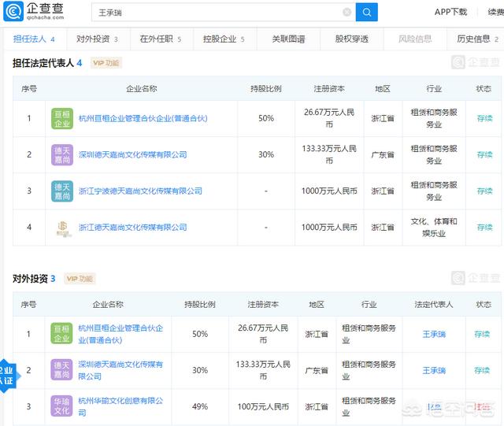504x426 pixels.
Task: Open the 股权穿透 tab
Action: (x=352, y=39)
